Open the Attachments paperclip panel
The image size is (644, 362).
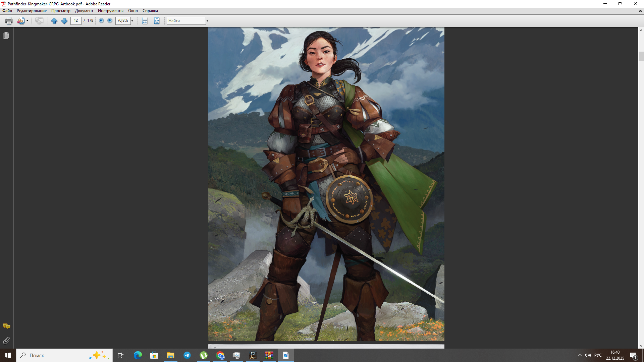click(x=6, y=341)
